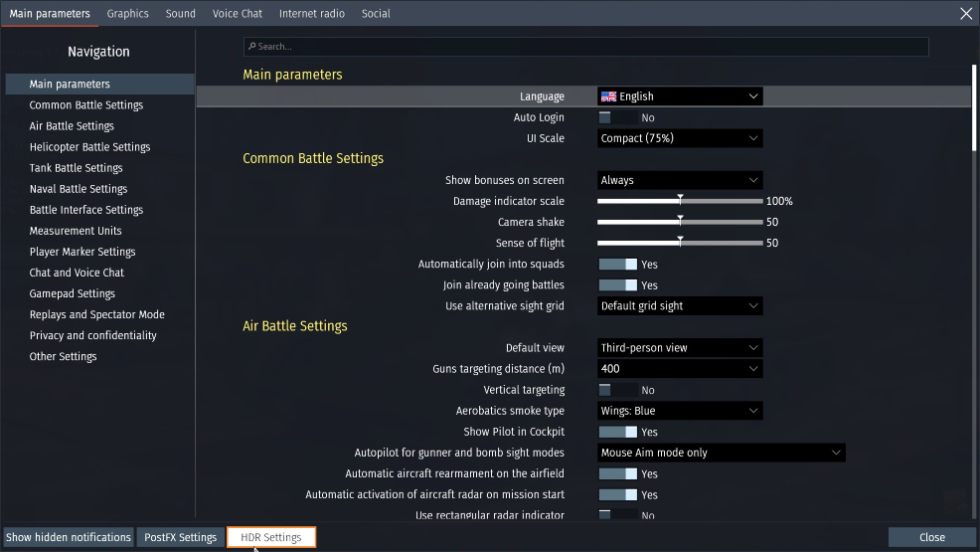Open Privacy and confidentiality
This screenshot has width=980, height=552.
pyautogui.click(x=93, y=335)
